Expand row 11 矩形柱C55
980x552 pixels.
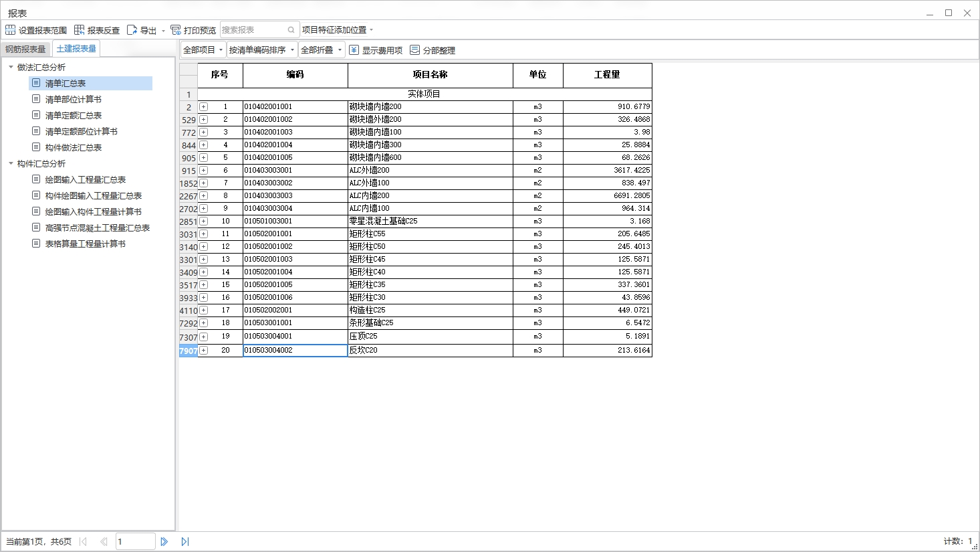[x=204, y=234]
